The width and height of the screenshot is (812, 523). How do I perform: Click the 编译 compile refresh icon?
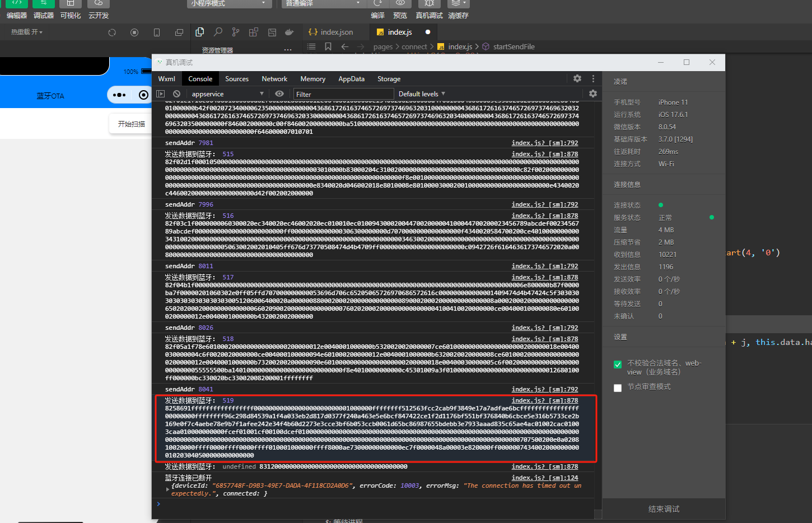point(378,3)
